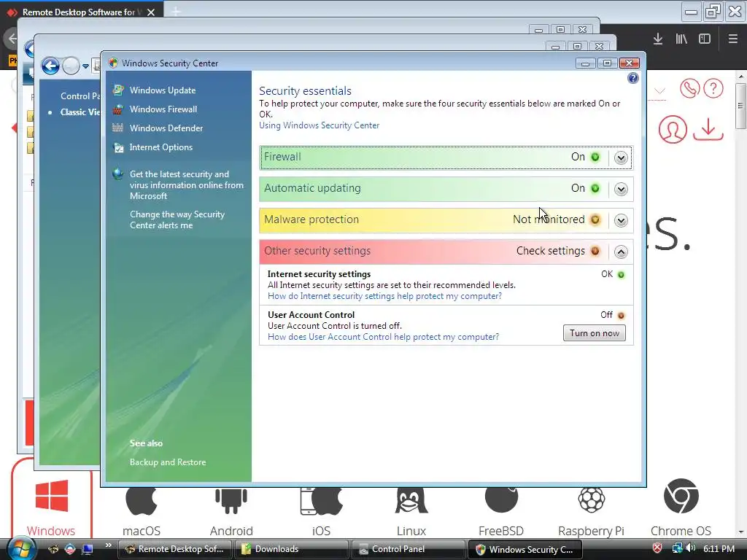Expand the Malware protection section
The height and width of the screenshot is (560, 747).
pos(621,220)
